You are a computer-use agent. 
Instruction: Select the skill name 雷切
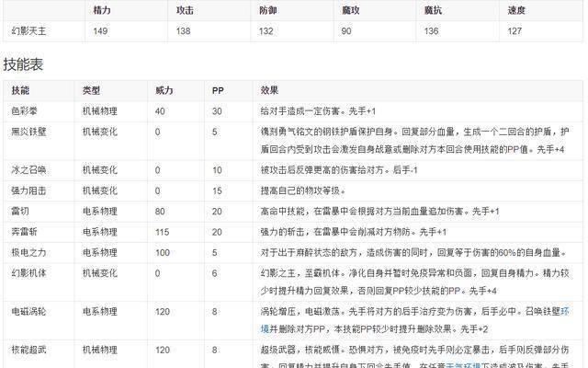click(x=20, y=211)
